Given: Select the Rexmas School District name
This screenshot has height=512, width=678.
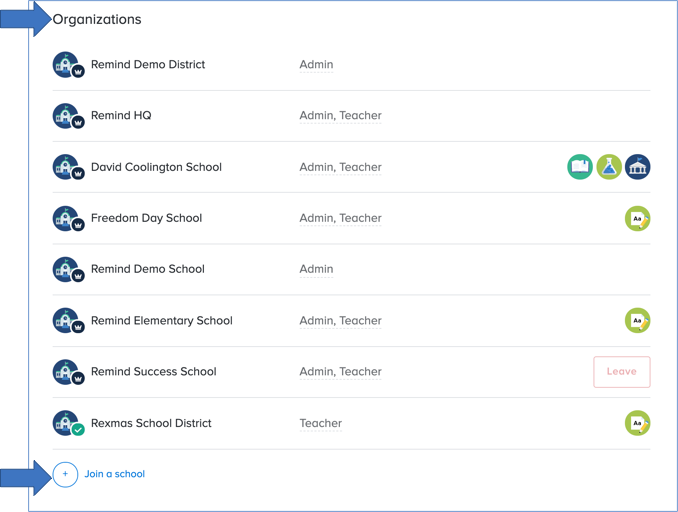Looking at the screenshot, I should pos(151,423).
